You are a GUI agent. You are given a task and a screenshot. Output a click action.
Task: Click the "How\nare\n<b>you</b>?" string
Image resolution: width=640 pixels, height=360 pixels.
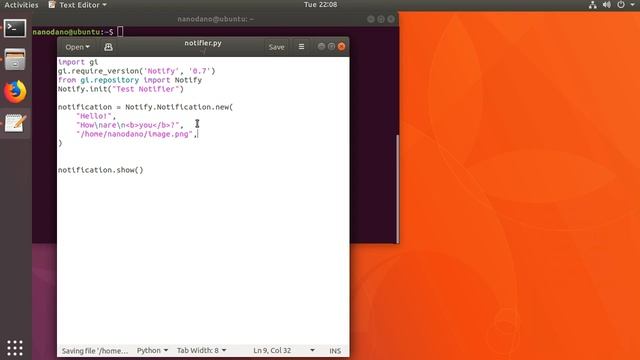(127, 125)
